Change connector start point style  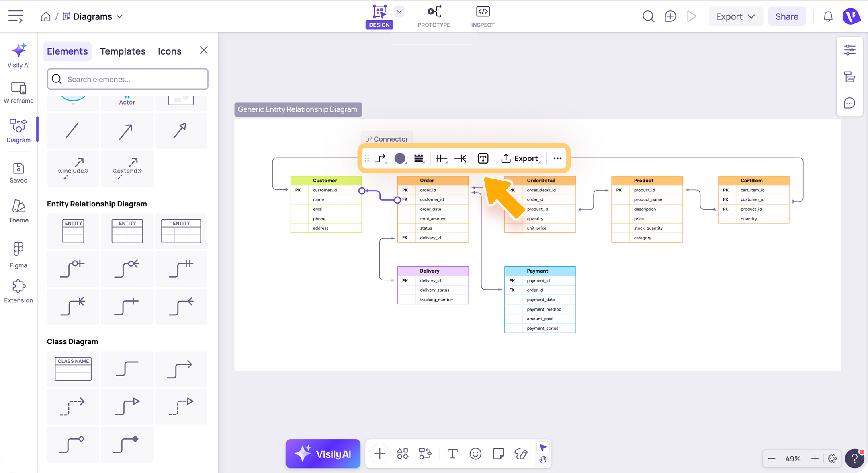click(x=441, y=158)
